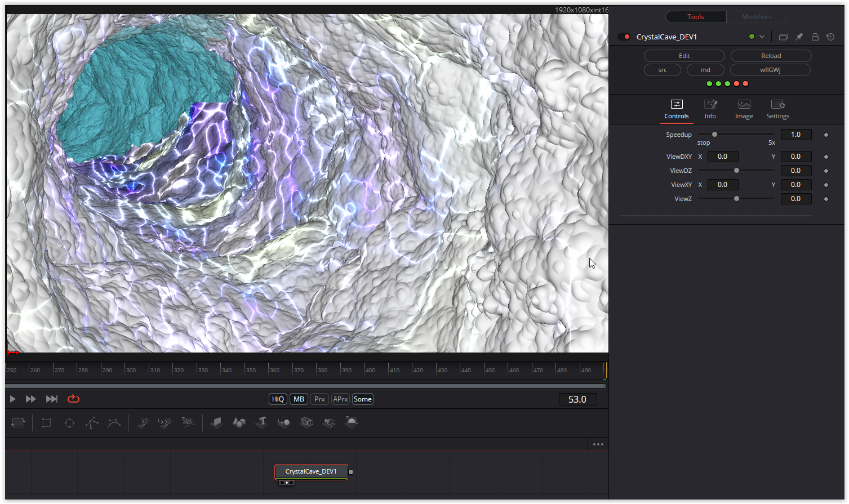849x504 pixels.
Task: Click the ViewZ slider handle
Action: pyautogui.click(x=736, y=199)
